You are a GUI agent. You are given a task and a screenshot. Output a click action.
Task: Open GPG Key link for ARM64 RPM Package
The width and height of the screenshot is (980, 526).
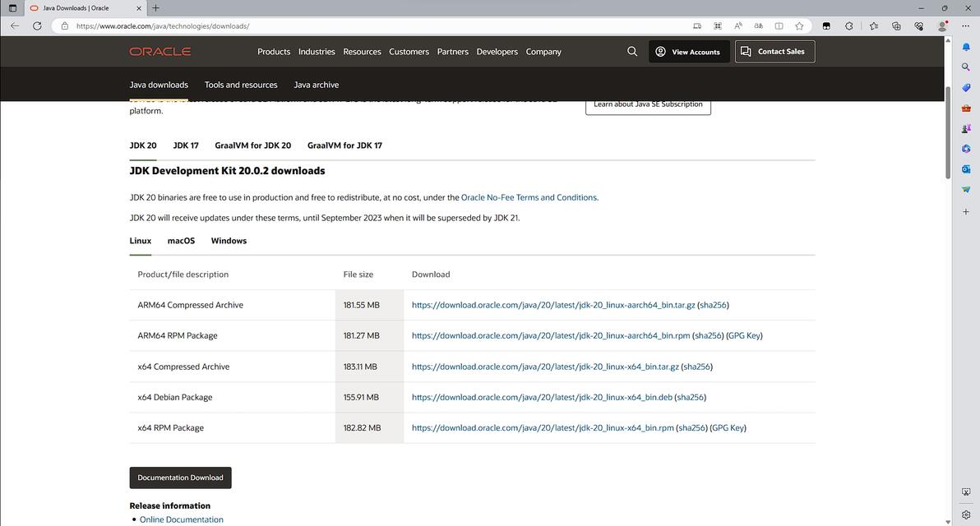744,335
